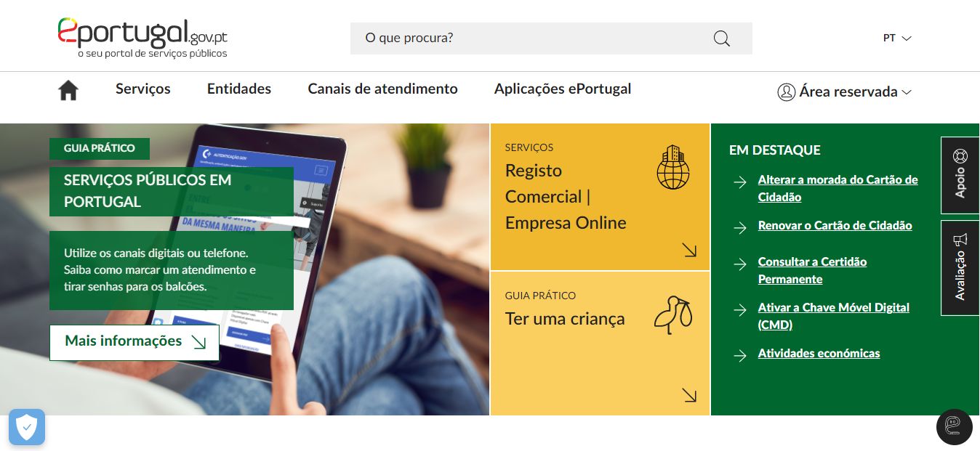Open the Canais de atendimento menu
The image size is (980, 451).
[x=382, y=89]
